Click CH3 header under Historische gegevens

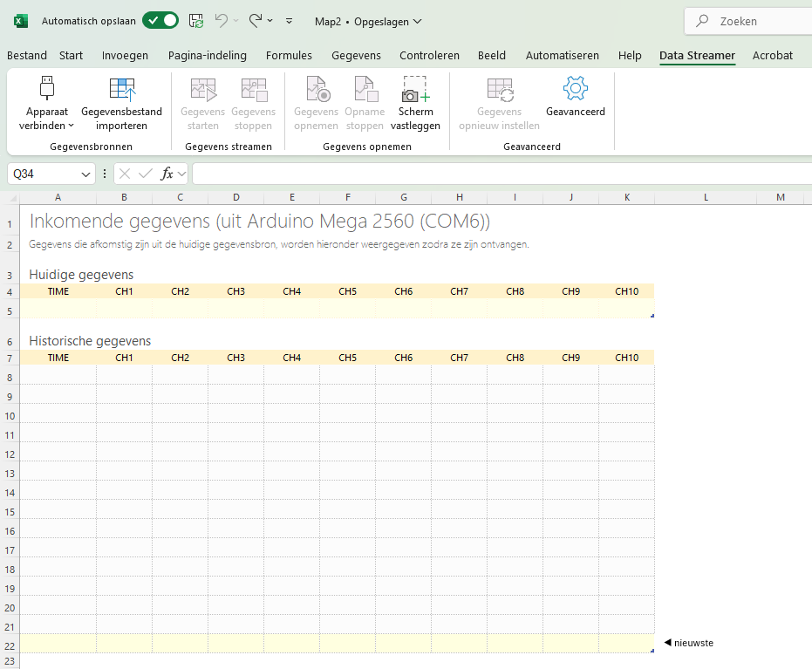[x=235, y=358]
